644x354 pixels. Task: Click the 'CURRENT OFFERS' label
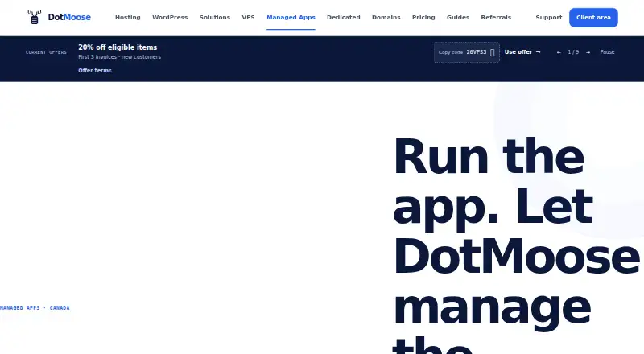[46, 52]
